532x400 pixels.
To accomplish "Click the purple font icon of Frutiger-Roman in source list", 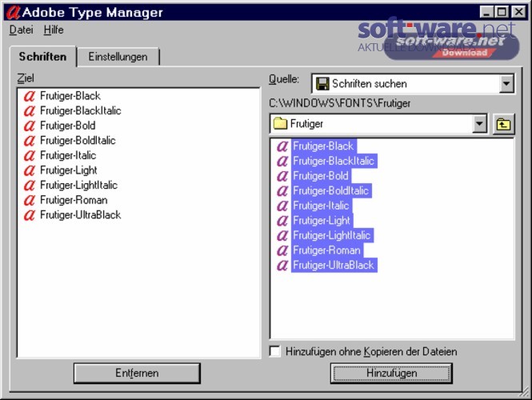I will click(x=282, y=250).
